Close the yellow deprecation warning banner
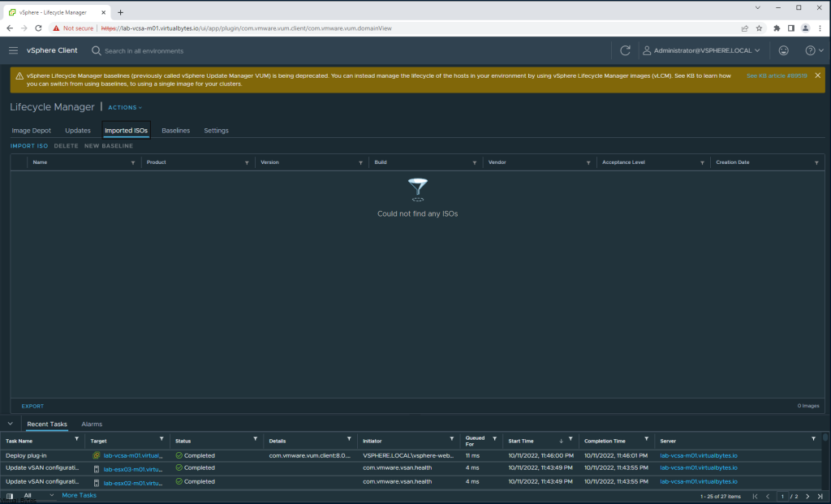 818,75
